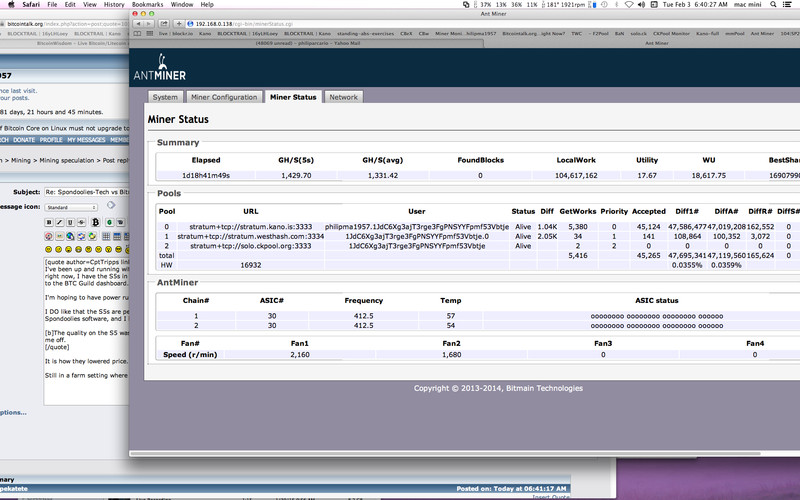The height and width of the screenshot is (500, 800).
Task: Switch to the Miner Configuration tab
Action: (224, 97)
